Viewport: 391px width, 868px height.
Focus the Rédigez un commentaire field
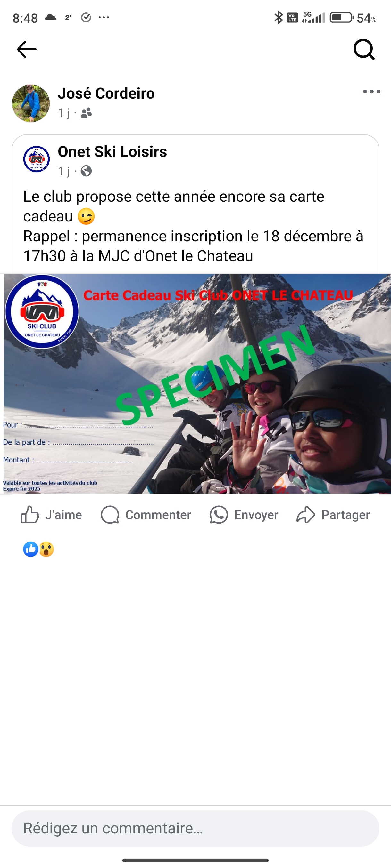tap(195, 828)
